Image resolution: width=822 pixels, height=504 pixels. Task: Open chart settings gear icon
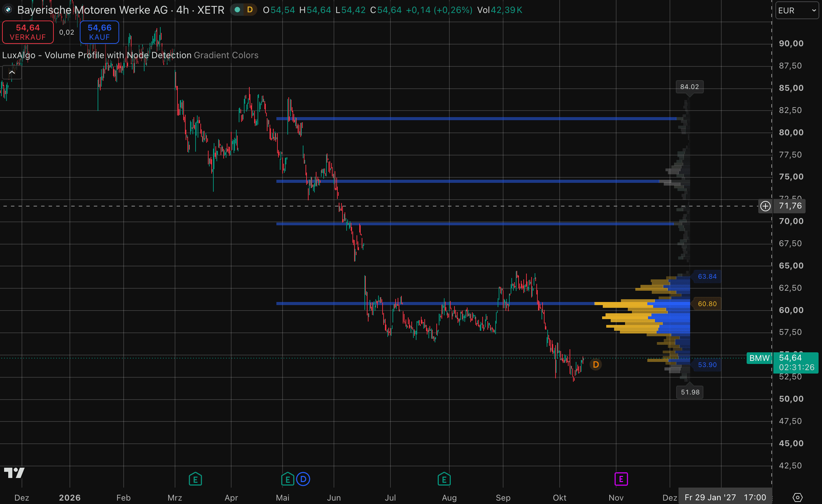click(x=797, y=497)
